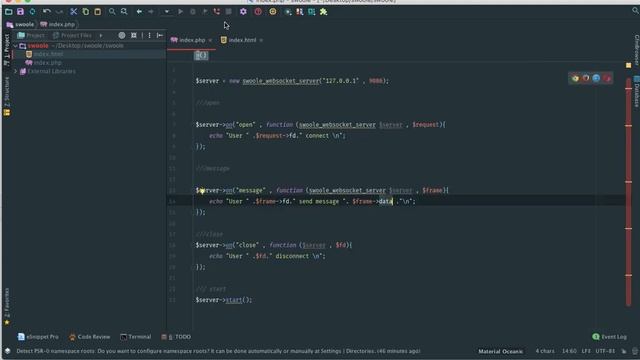Click the Paste clipboard toolbar icon
This screenshot has height=360, width=640.
click(98, 12)
